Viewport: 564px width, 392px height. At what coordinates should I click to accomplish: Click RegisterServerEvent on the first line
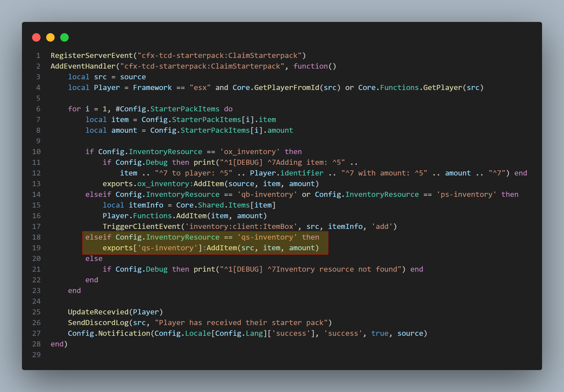point(91,55)
